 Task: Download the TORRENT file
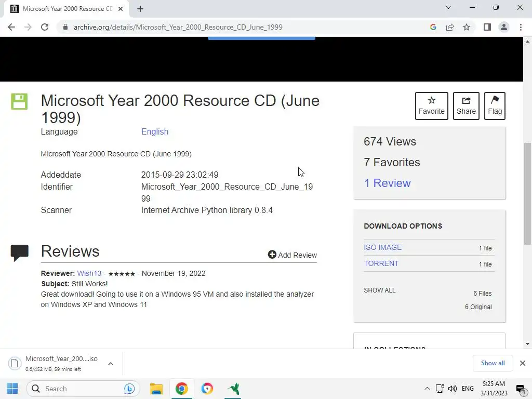[x=381, y=263]
